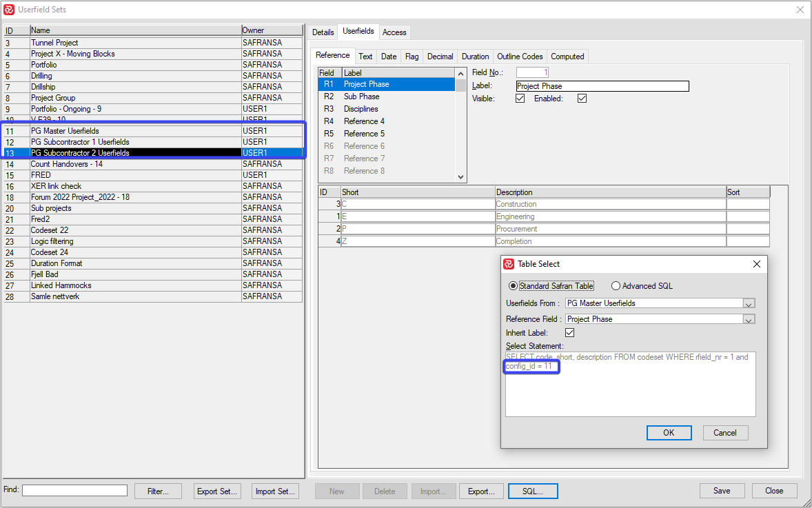
Task: Select the Samle nettverk set row
Action: coord(153,296)
